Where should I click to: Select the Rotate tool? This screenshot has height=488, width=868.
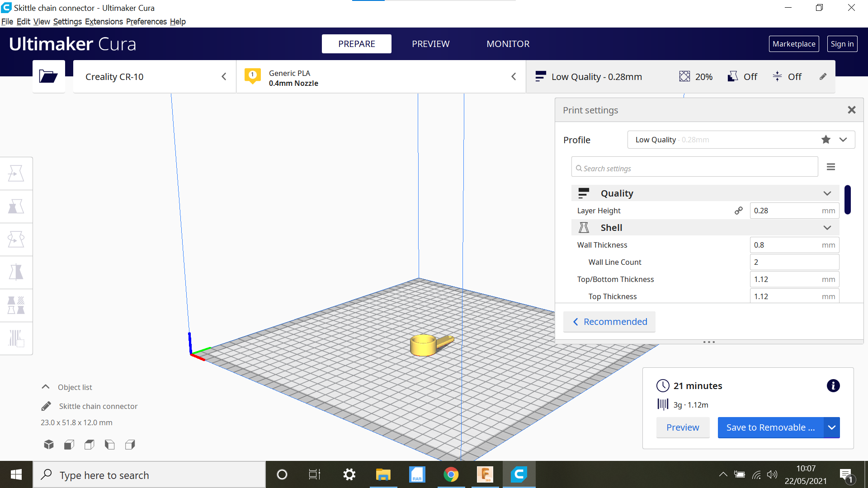point(16,239)
